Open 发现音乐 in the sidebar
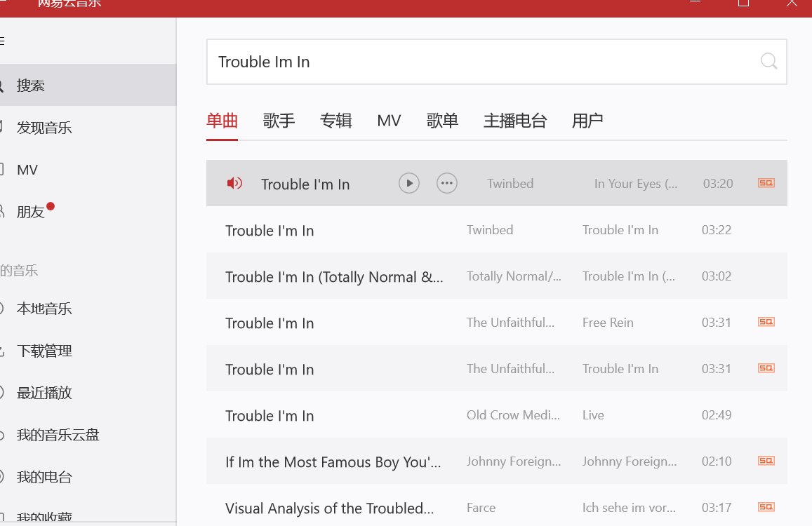Screen dimensions: 812x526 click(44, 128)
